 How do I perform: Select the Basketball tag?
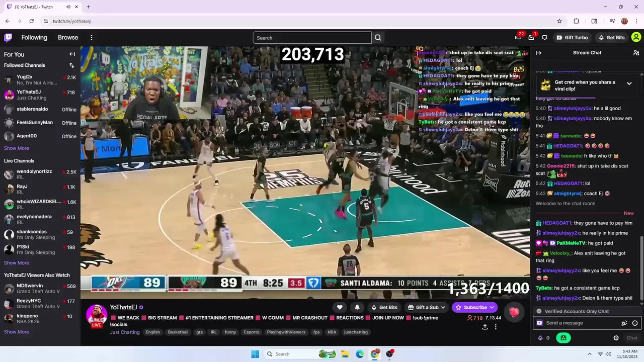tap(178, 332)
